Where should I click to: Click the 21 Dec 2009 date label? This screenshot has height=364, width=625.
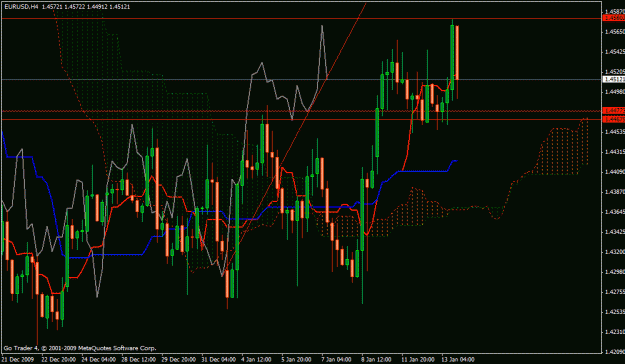click(x=18, y=359)
